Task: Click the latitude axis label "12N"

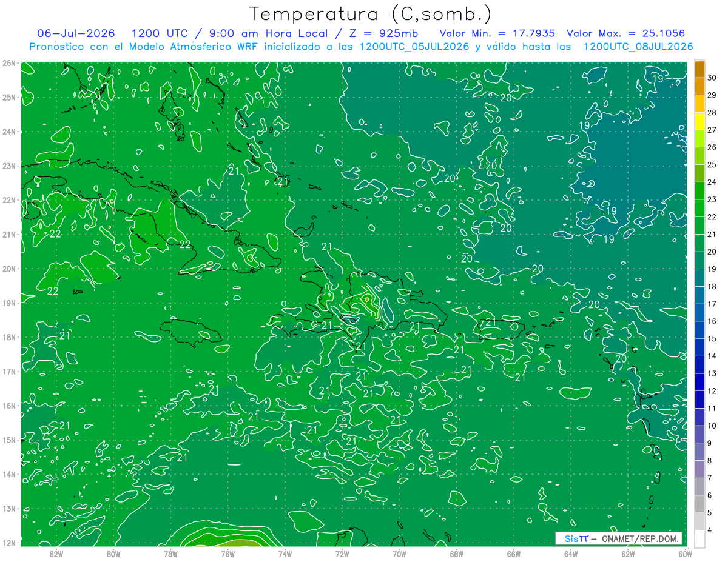Action: 8,543
